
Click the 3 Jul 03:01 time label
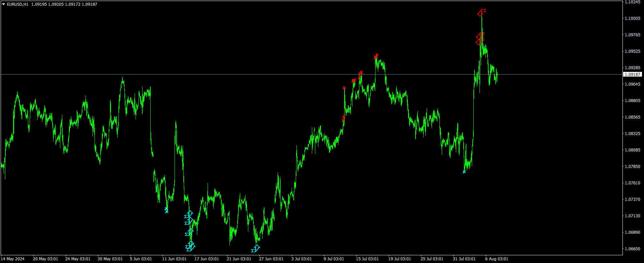click(x=301, y=259)
